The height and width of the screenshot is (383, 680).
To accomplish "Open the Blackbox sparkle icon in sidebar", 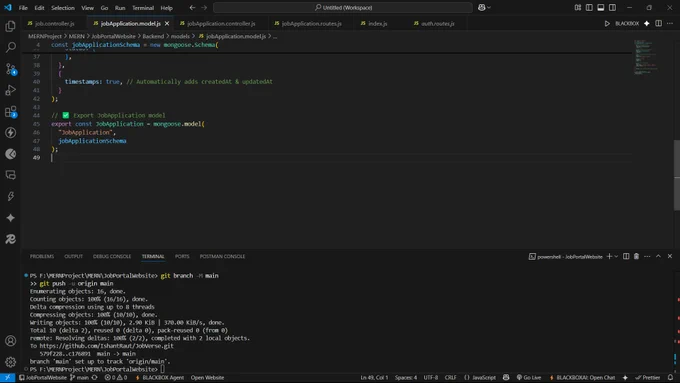I will 10,218.
